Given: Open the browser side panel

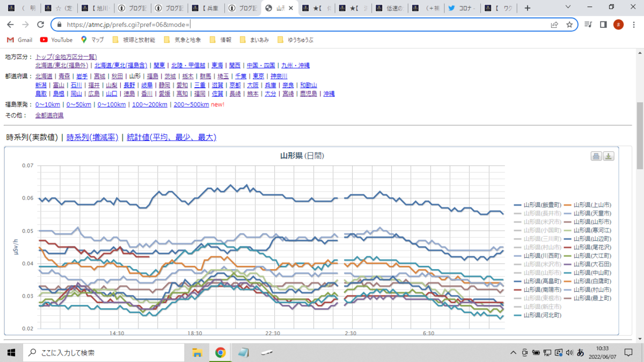Looking at the screenshot, I should coord(603,25).
